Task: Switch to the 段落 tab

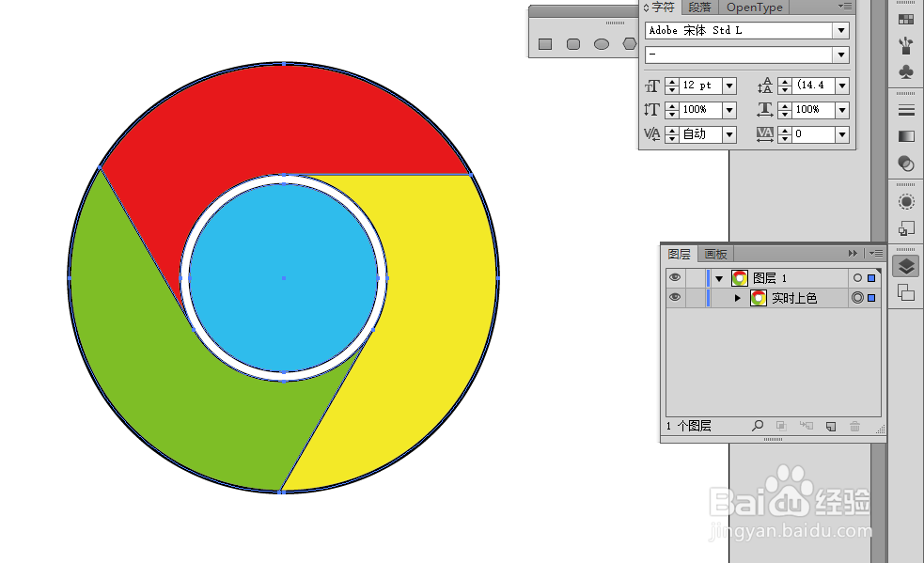Action: pyautogui.click(x=700, y=8)
